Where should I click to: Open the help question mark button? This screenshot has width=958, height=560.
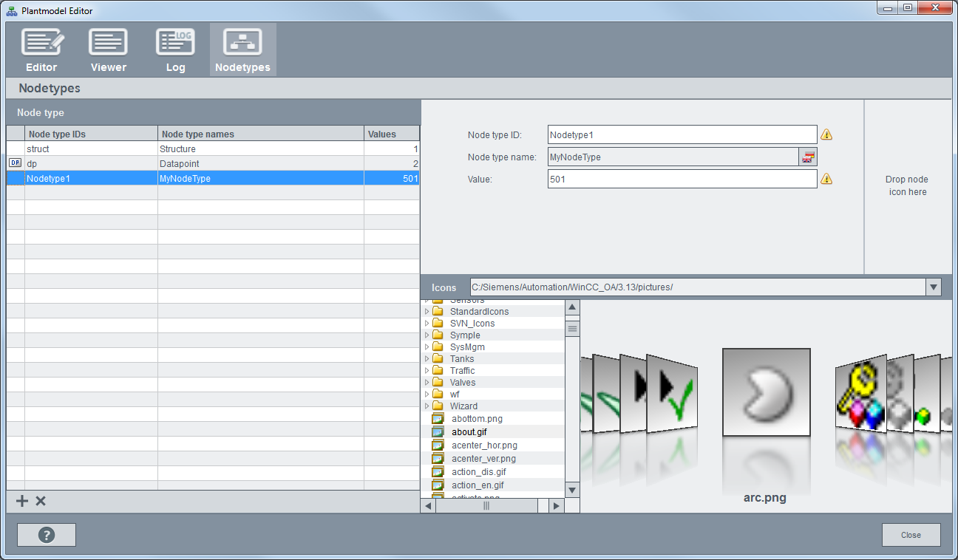click(47, 535)
